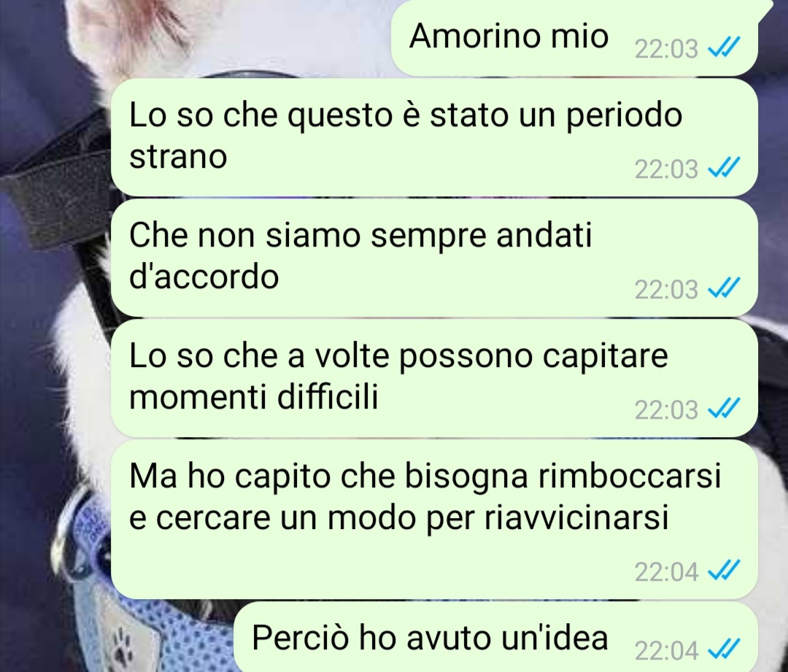
Task: Tap 22:03 timestamp on 'momenti difficili' message
Action: pyautogui.click(x=666, y=409)
